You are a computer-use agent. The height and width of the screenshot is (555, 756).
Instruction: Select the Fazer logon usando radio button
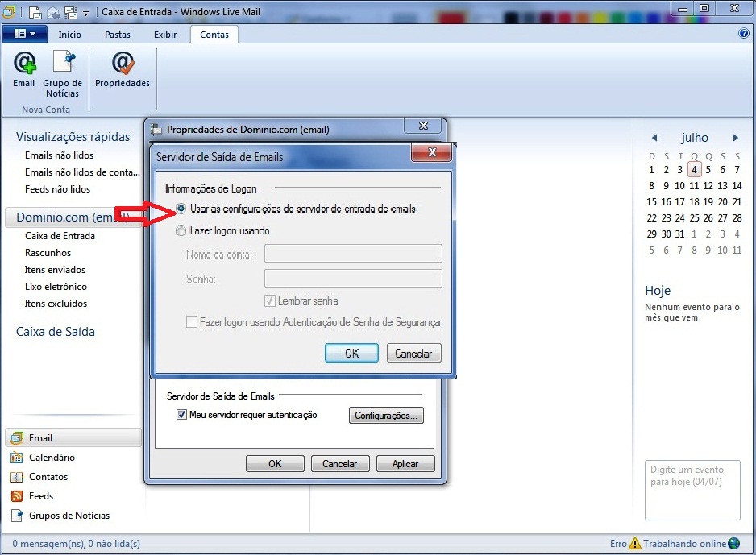(x=181, y=230)
